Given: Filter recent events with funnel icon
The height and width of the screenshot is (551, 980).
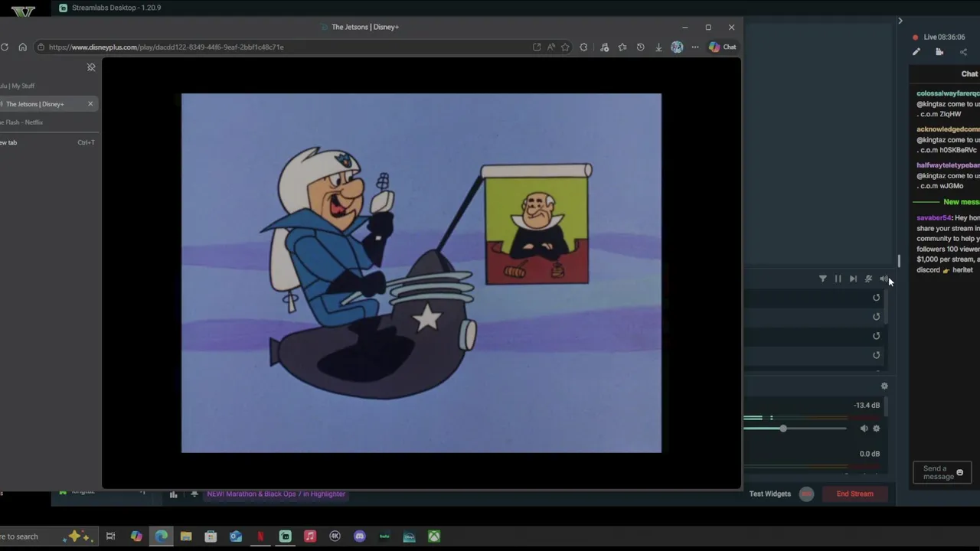Looking at the screenshot, I should 823,279.
